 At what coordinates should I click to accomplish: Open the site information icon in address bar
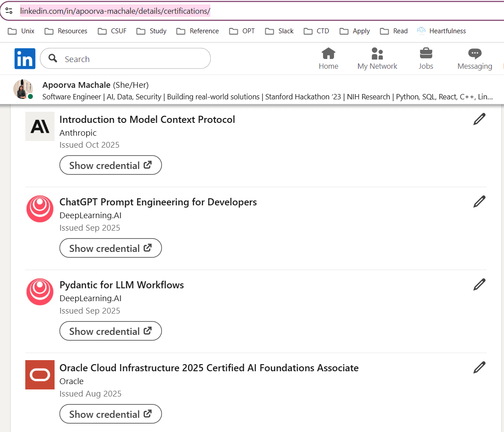pyautogui.click(x=9, y=11)
